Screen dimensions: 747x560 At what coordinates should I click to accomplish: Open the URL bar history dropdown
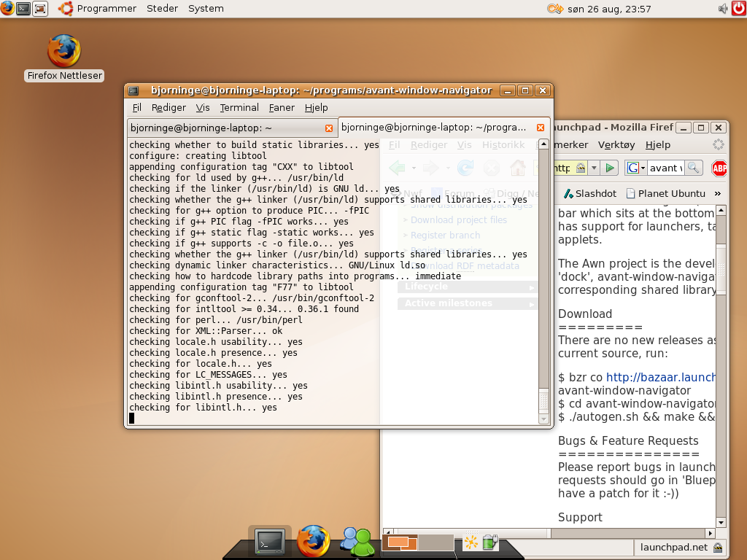pyautogui.click(x=594, y=168)
